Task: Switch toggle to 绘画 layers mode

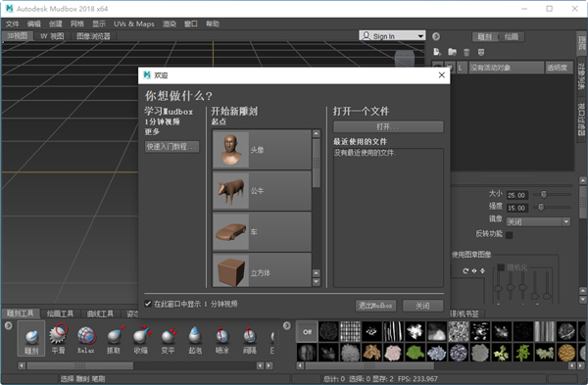Action: 512,37
